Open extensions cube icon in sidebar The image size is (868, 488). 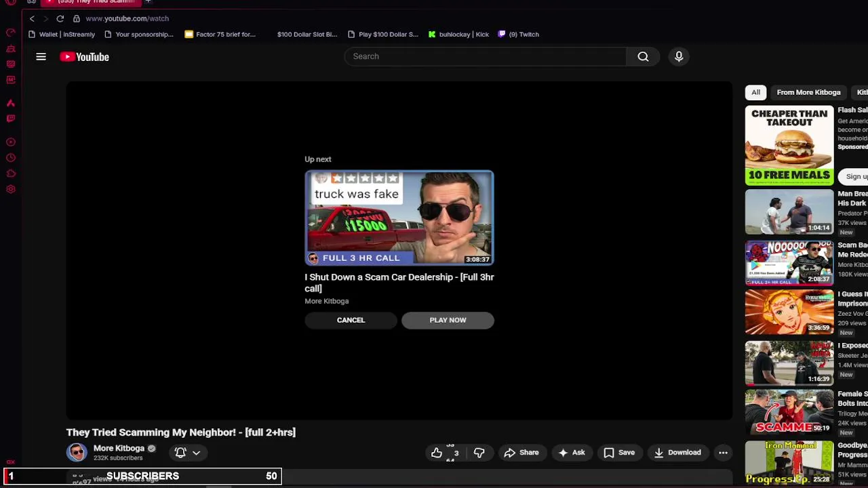10,174
